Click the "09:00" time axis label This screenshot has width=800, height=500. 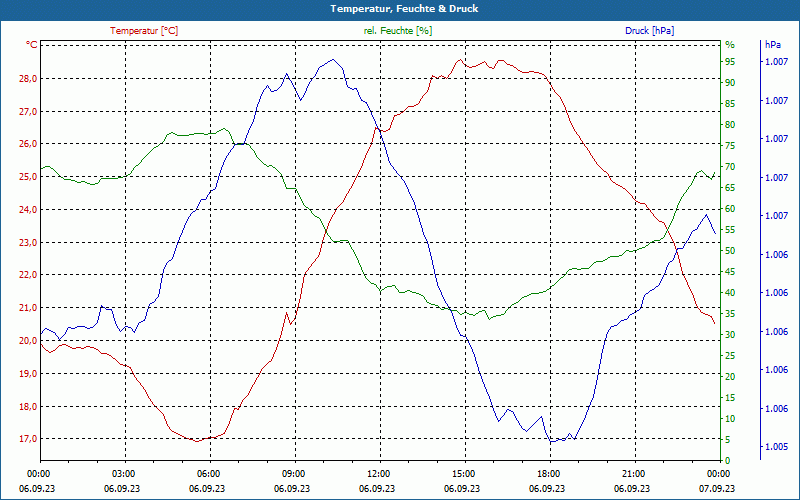point(292,474)
